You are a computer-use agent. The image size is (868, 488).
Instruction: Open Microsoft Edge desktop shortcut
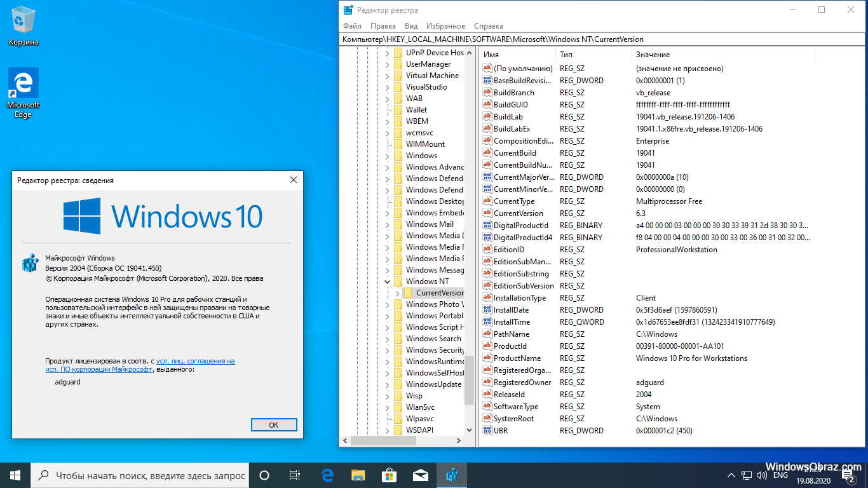coord(24,92)
